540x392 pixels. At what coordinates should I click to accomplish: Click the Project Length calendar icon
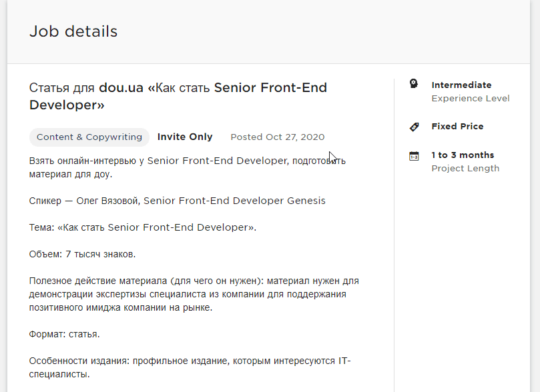pyautogui.click(x=414, y=156)
